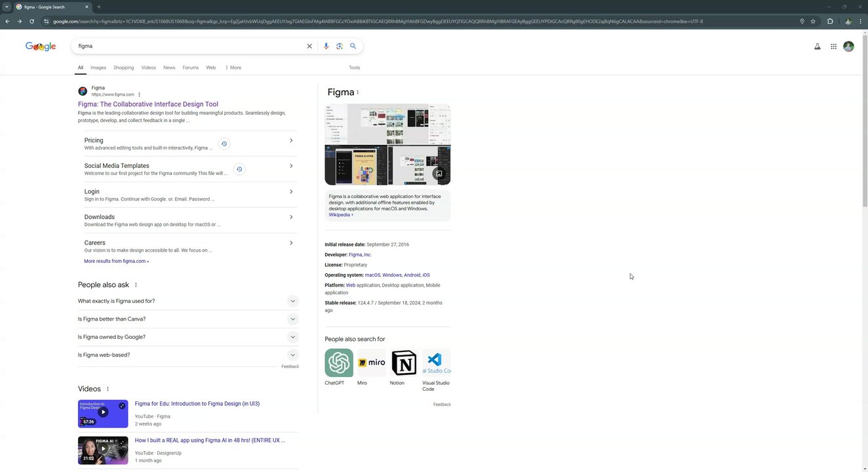The width and height of the screenshot is (868, 472).
Task: Open more options next to Figma panel title
Action: point(357,92)
